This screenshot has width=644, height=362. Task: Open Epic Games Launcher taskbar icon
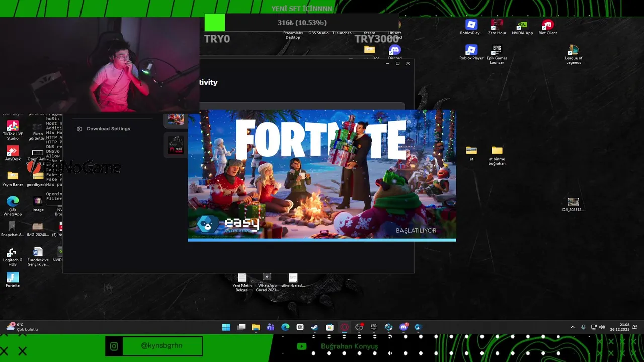pyautogui.click(x=374, y=327)
